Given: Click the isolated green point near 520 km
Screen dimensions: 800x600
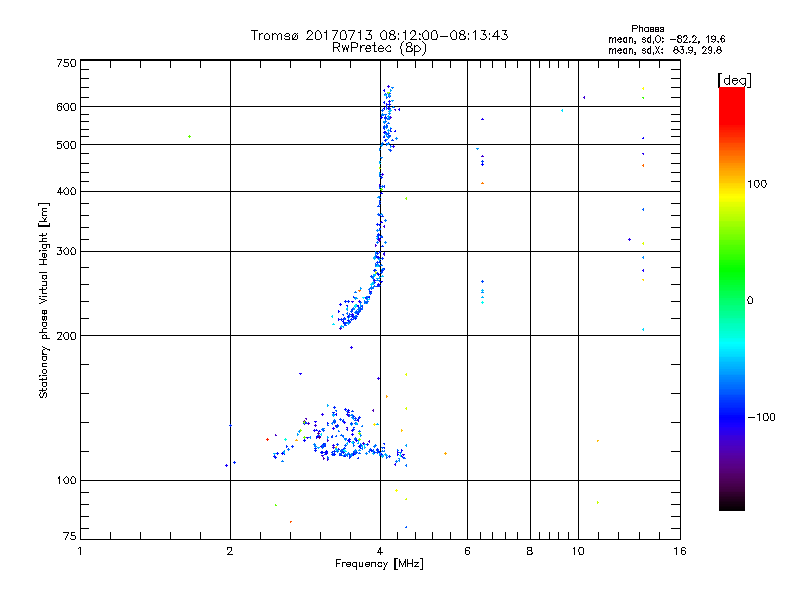Looking at the screenshot, I should pyautogui.click(x=189, y=137).
